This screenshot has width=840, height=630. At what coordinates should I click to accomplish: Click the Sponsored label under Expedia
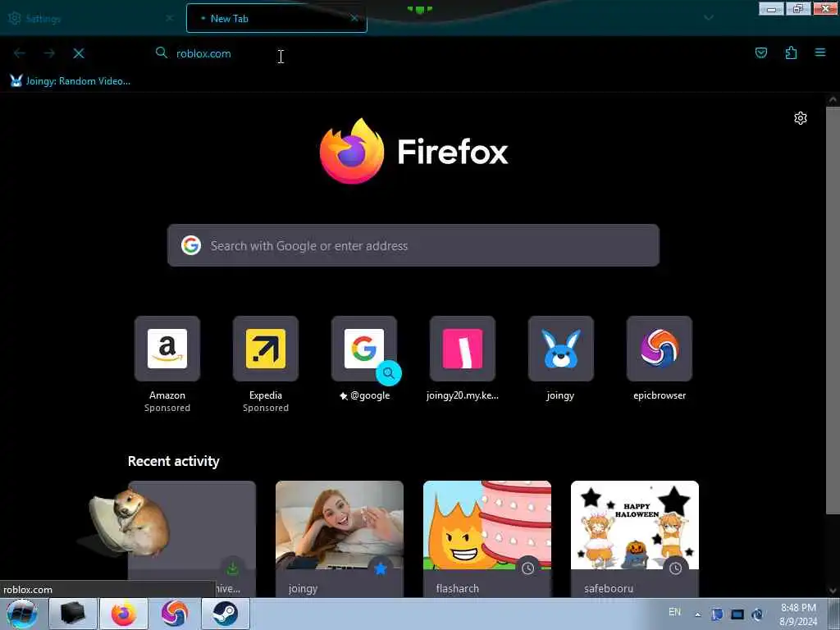click(x=266, y=409)
